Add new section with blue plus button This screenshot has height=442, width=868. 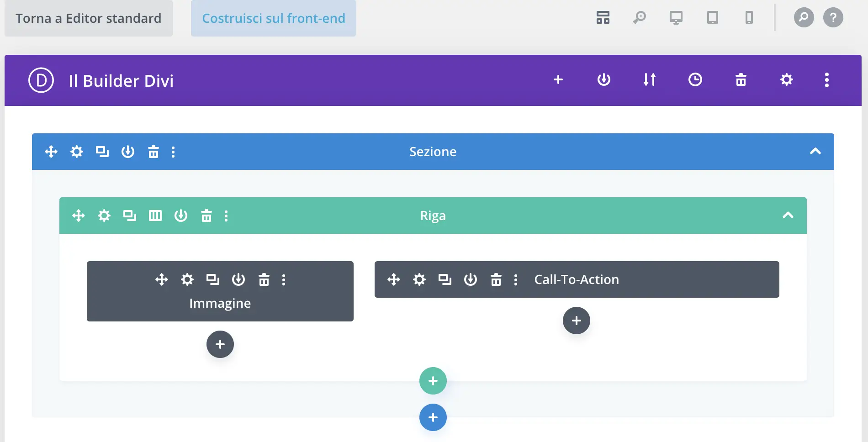pos(433,417)
